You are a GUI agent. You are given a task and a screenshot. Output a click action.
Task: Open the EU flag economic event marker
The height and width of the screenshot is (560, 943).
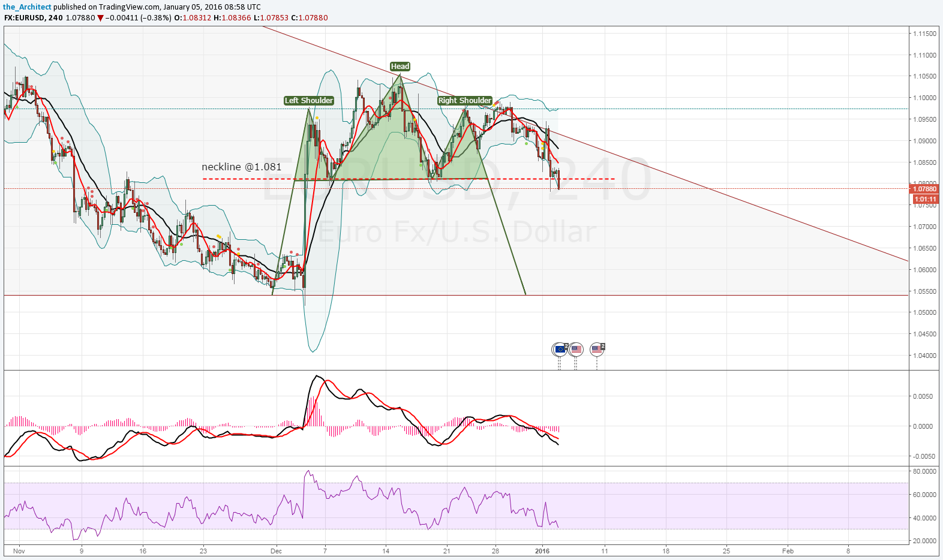point(560,349)
